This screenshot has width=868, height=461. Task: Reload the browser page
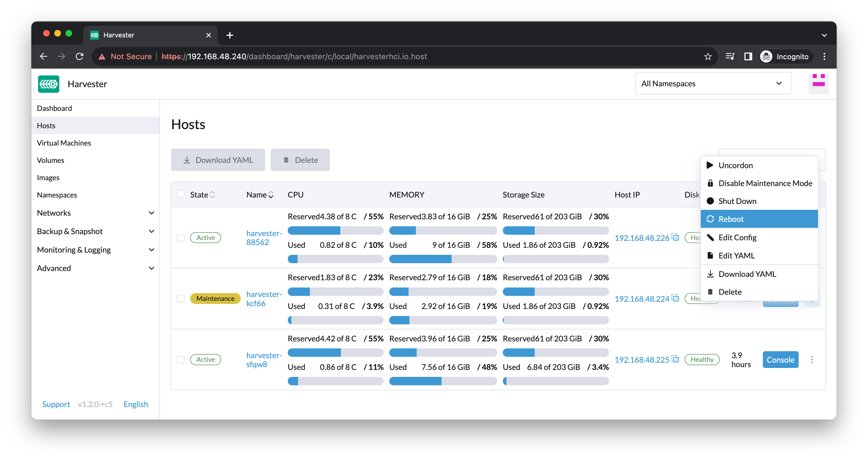pyautogui.click(x=79, y=56)
